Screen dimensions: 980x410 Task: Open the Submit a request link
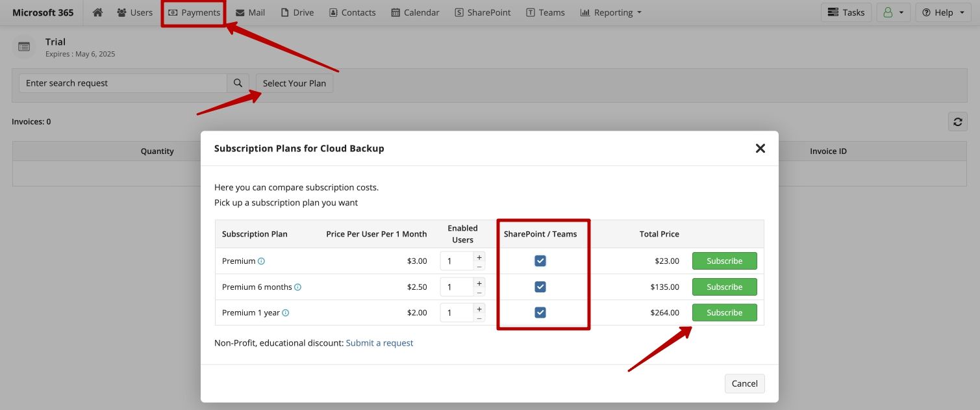pyautogui.click(x=379, y=343)
